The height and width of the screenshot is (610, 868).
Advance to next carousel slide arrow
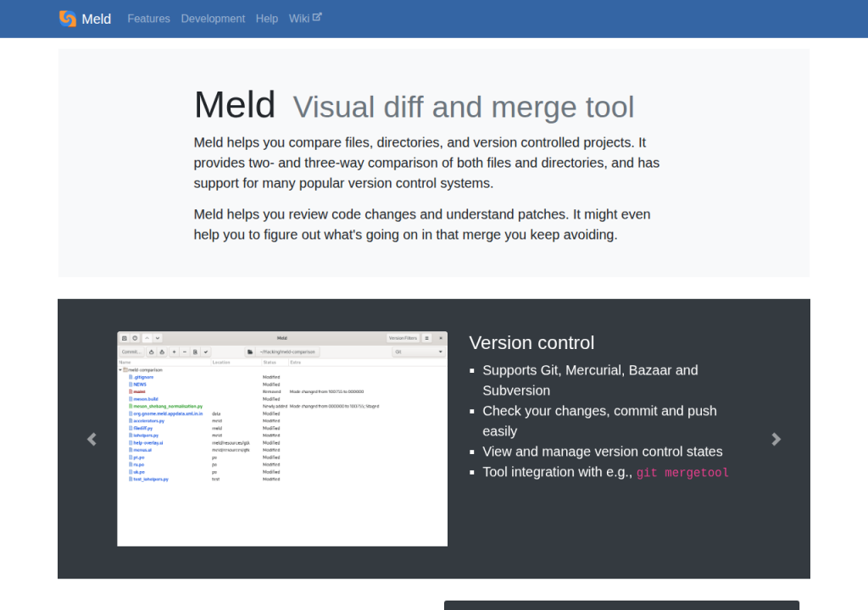776,439
